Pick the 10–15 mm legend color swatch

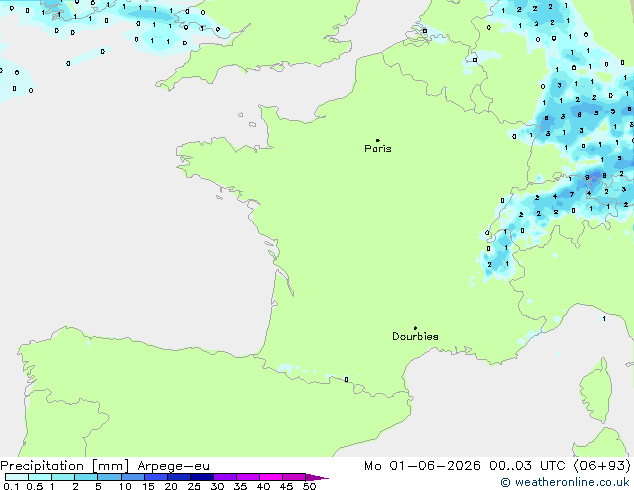tap(133, 477)
